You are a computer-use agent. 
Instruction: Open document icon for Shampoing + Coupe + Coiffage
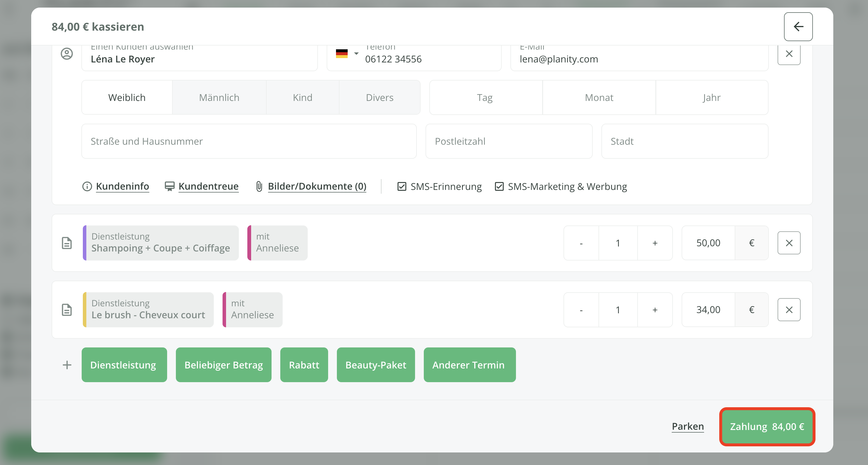coord(67,243)
